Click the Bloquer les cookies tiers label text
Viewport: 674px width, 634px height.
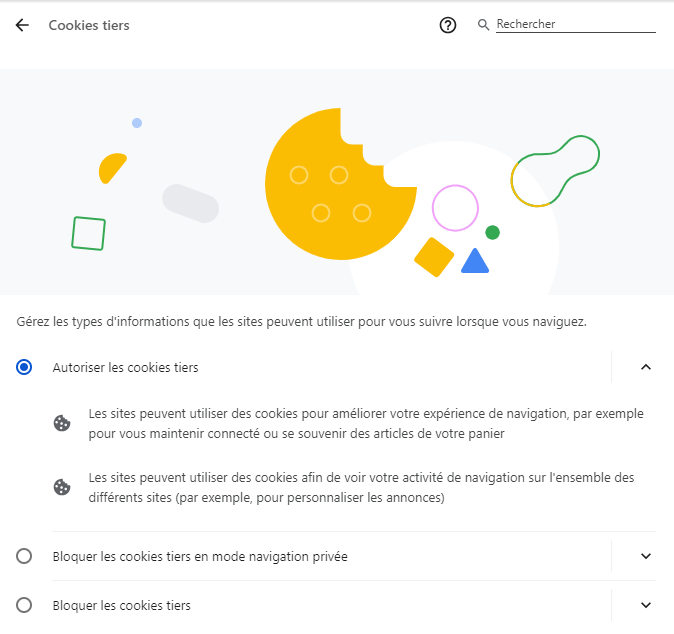pyautogui.click(x=122, y=606)
